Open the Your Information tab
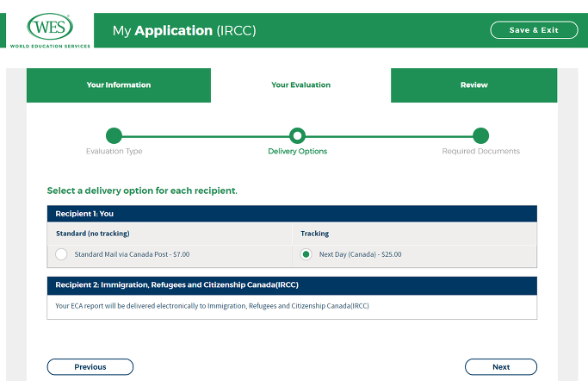588x381 pixels. (119, 85)
